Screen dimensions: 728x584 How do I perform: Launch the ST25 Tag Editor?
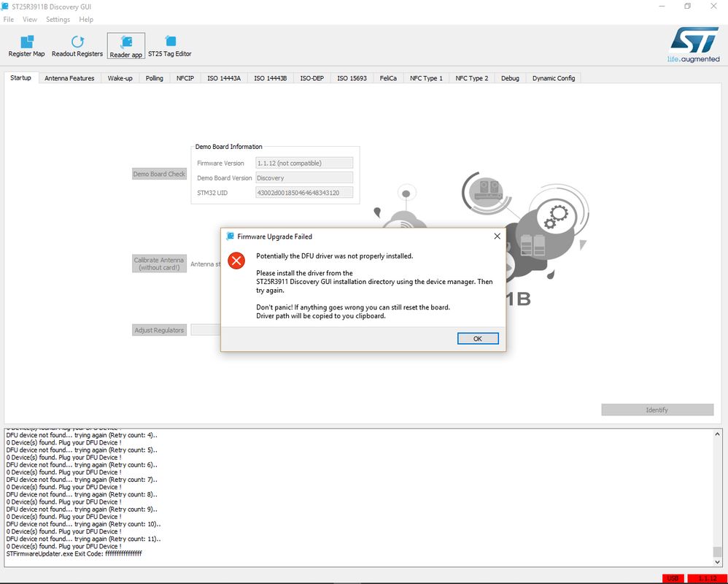pos(169,46)
